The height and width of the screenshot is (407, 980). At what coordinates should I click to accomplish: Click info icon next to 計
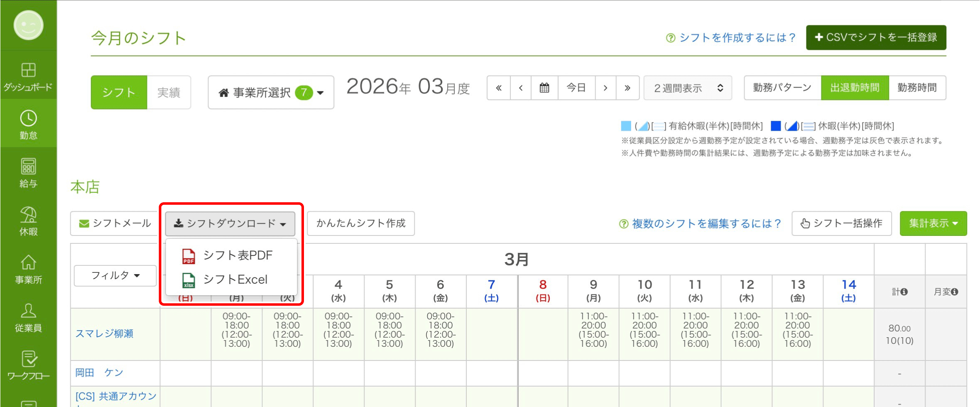904,292
